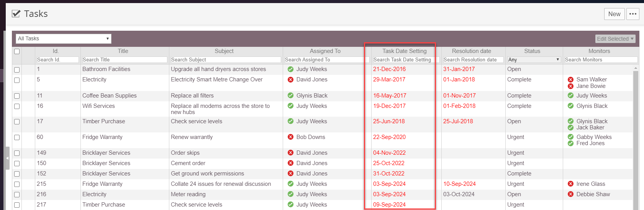Sort by the Resolution date column header

tap(471, 51)
